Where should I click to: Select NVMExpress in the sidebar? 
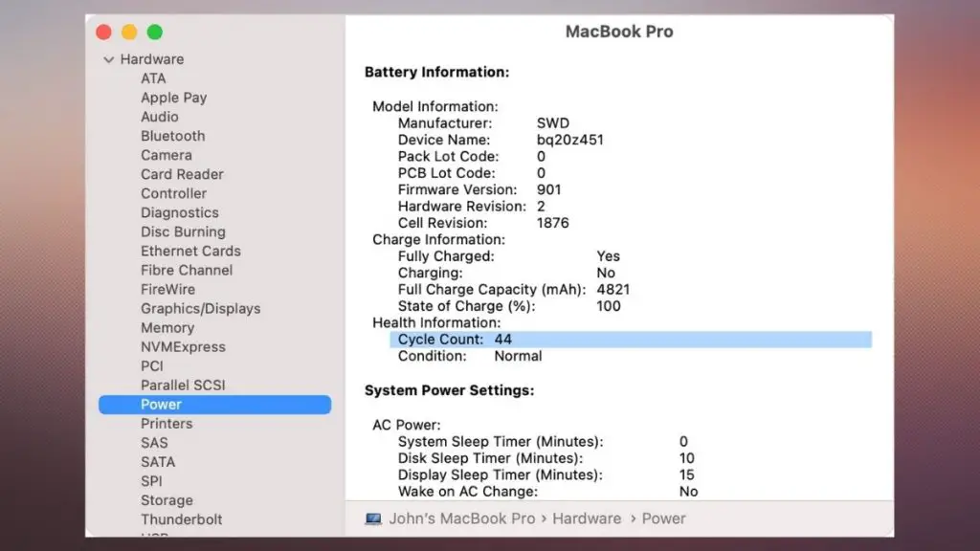click(183, 347)
